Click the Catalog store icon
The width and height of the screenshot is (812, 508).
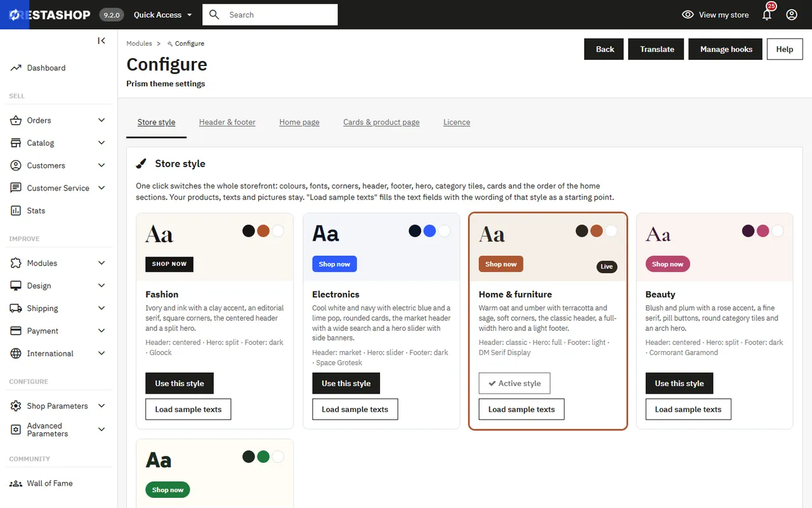pyautogui.click(x=16, y=143)
